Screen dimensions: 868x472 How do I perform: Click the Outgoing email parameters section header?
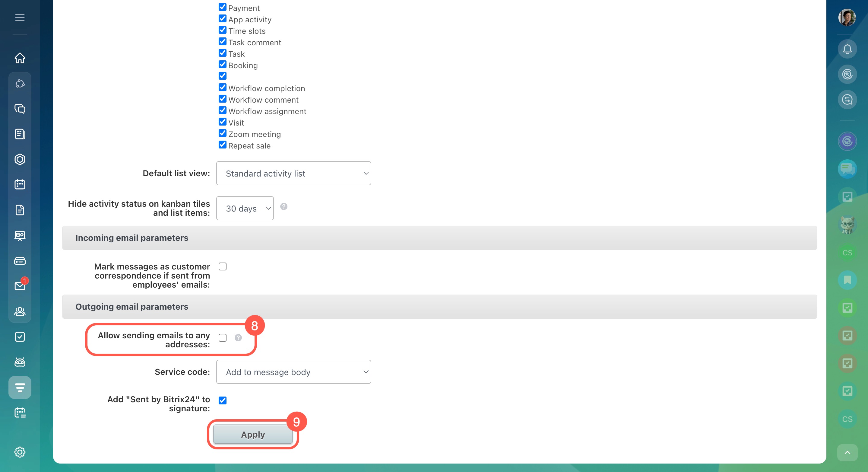[132, 306]
